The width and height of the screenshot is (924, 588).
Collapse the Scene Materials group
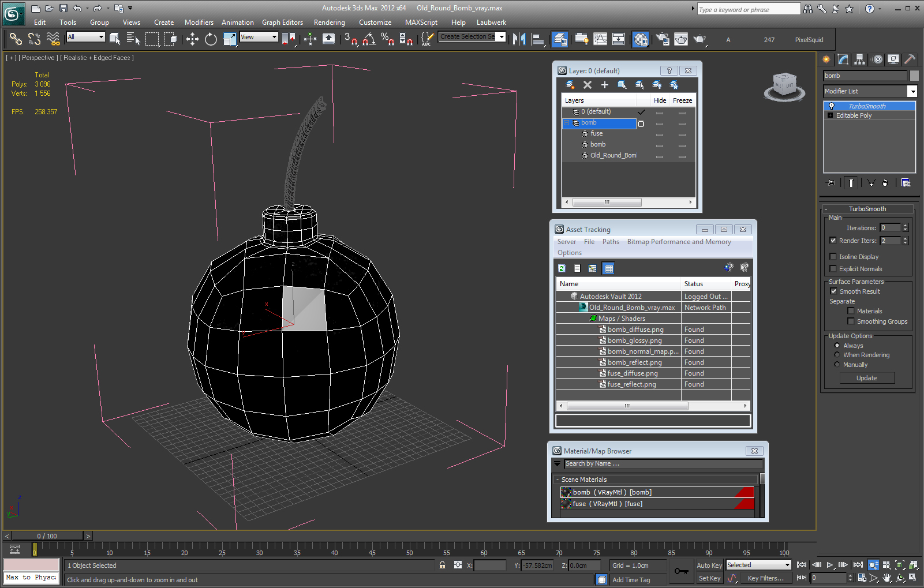click(557, 480)
